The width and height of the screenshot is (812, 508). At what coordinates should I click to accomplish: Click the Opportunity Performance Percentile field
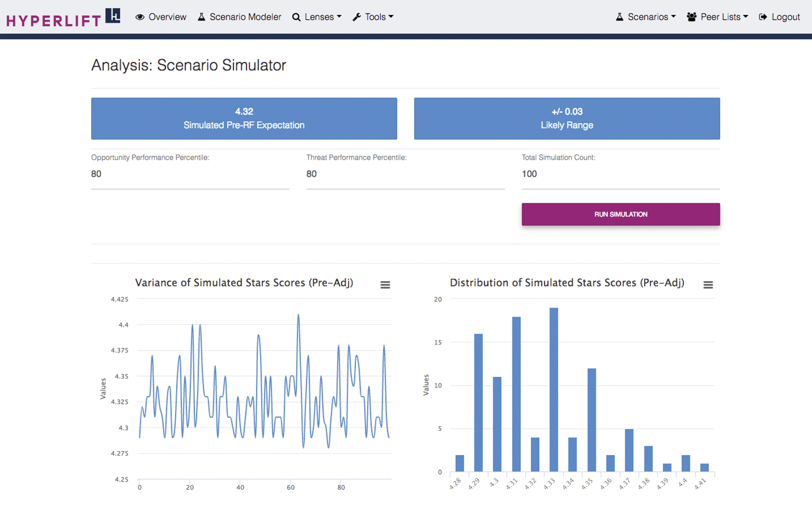(190, 174)
